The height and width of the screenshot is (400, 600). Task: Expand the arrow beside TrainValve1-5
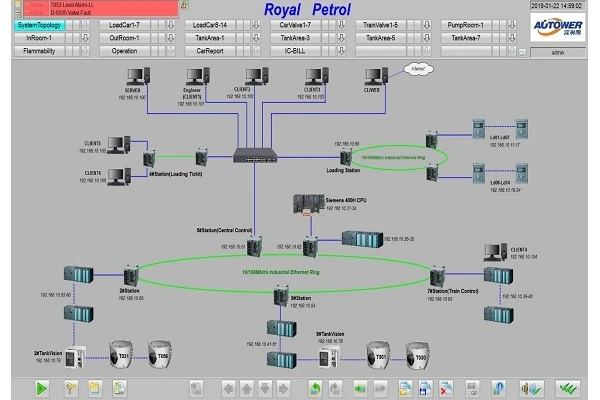tap(427, 25)
